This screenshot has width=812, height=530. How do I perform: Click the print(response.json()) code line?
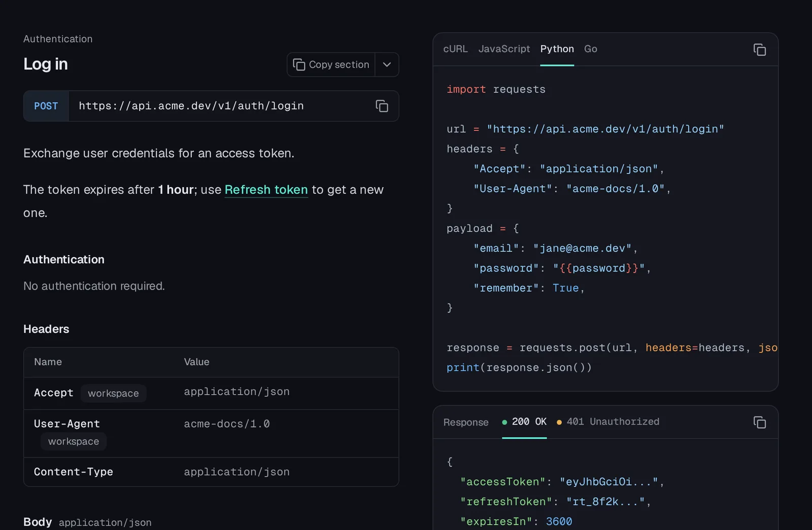point(519,368)
